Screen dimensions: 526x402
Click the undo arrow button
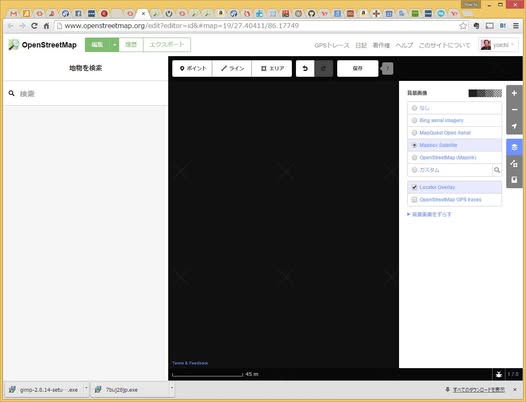coord(305,68)
